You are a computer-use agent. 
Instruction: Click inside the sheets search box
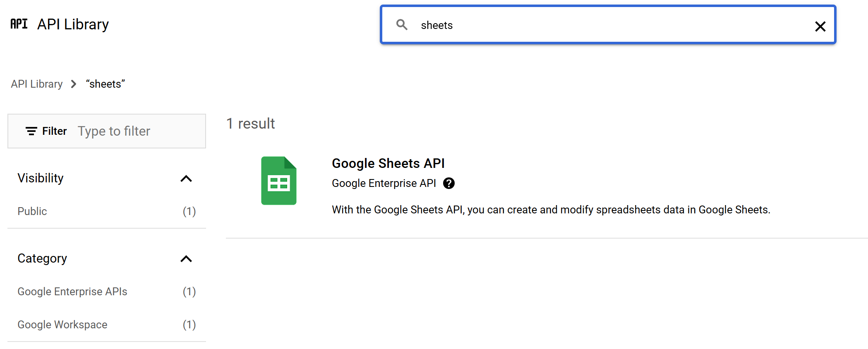[x=600, y=25]
